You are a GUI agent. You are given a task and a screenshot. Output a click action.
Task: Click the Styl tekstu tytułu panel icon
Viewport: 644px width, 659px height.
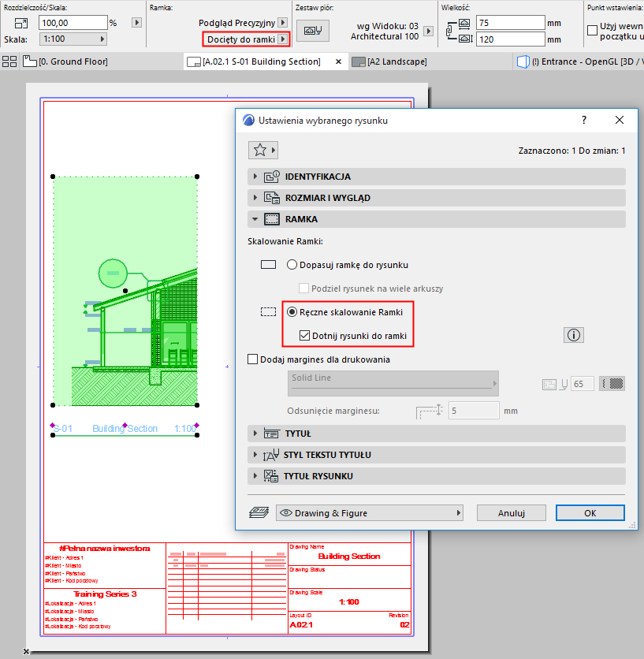click(x=271, y=455)
